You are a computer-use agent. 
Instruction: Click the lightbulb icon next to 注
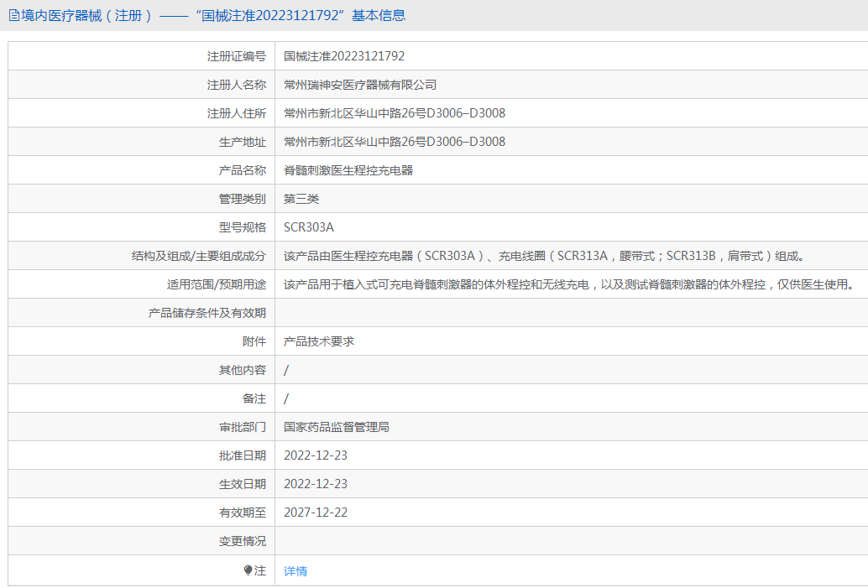coord(248,570)
